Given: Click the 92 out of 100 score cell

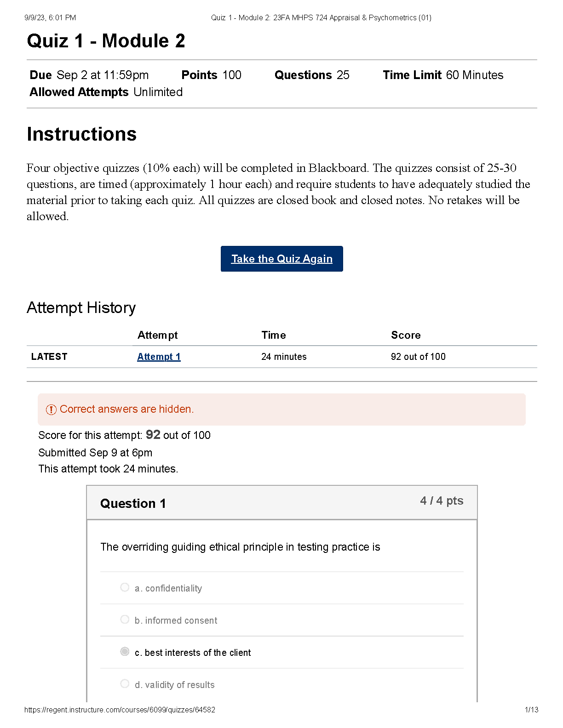Looking at the screenshot, I should coord(418,357).
